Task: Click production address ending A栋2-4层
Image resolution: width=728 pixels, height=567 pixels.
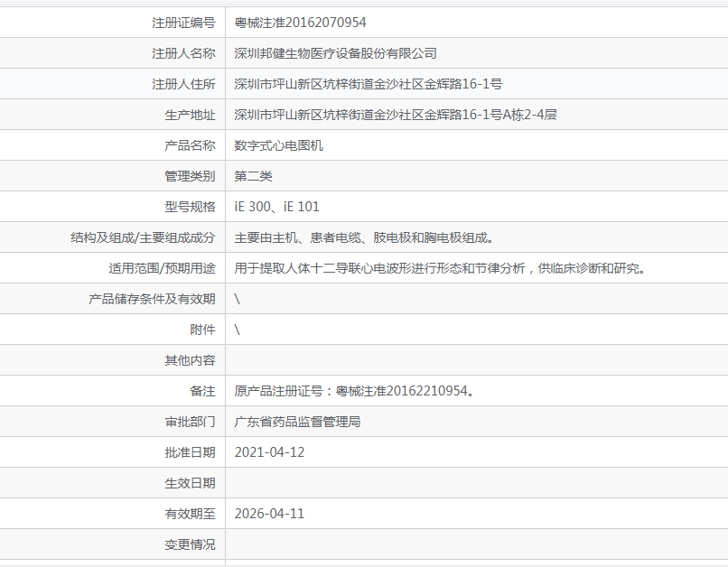Action: click(396, 115)
